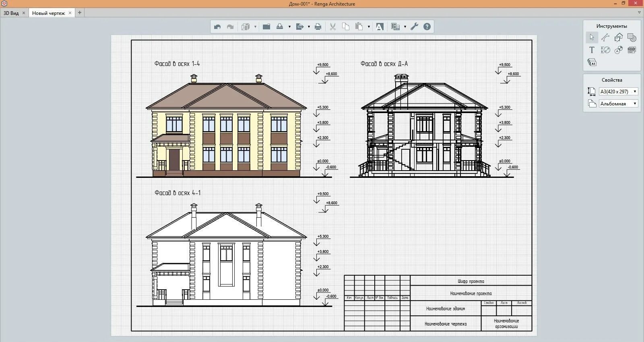
Task: Open settings with the wrench icon
Action: pyautogui.click(x=415, y=27)
